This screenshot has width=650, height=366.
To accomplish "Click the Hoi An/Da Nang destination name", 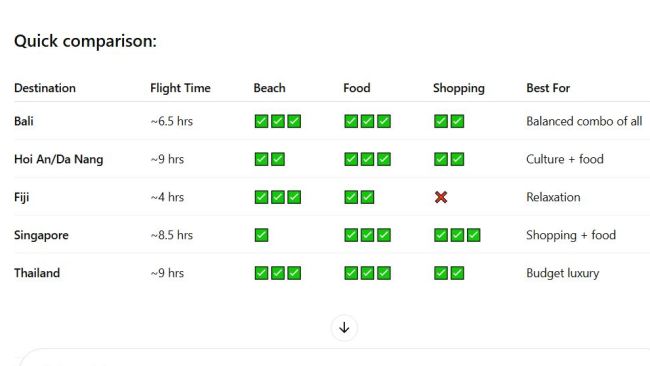I will click(x=58, y=160).
